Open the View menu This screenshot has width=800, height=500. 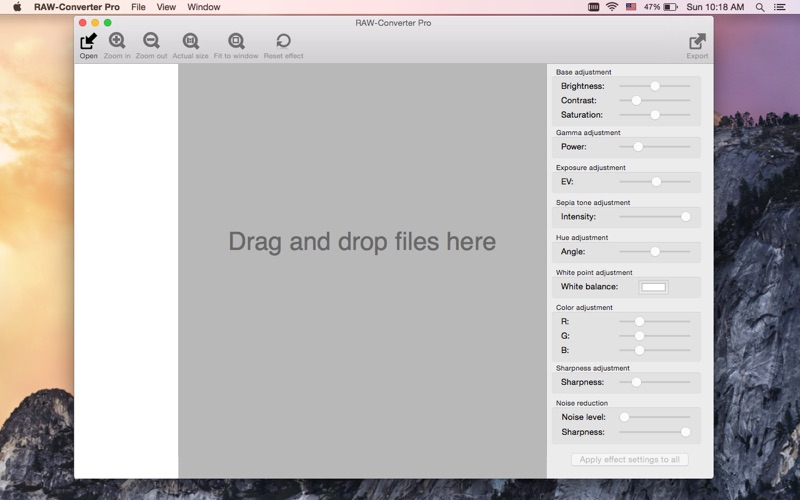click(166, 7)
